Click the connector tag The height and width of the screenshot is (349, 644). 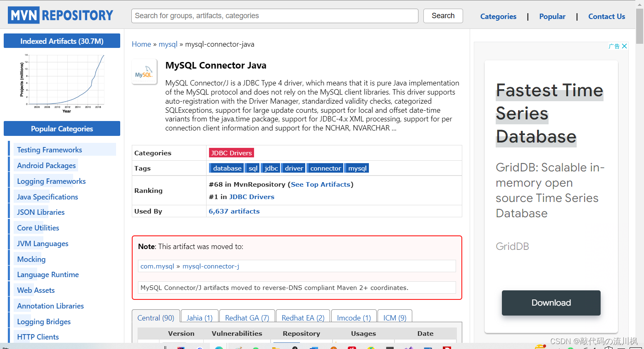326,168
